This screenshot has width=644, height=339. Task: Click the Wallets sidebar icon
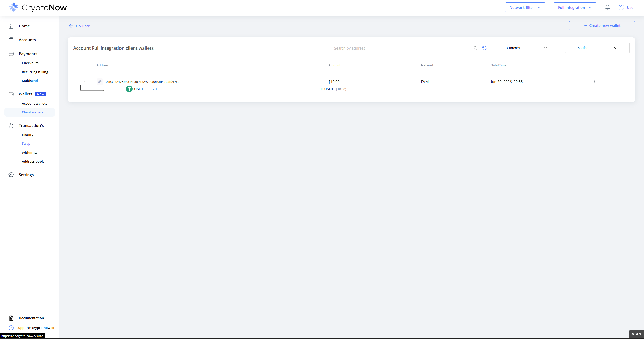click(x=11, y=94)
